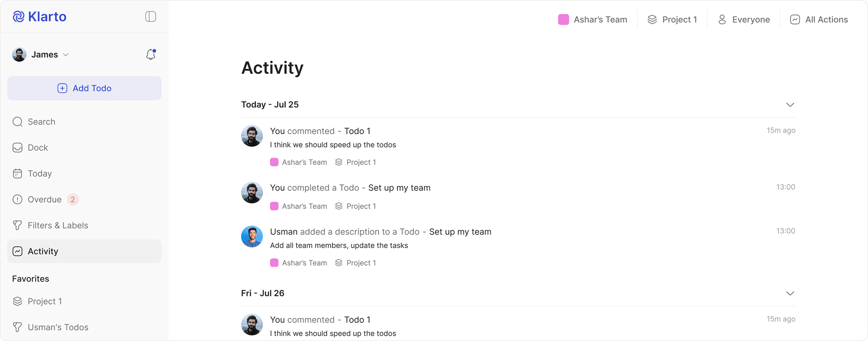Open notifications via the bell icon
Viewport: 868px width, 341px height.
click(x=150, y=54)
